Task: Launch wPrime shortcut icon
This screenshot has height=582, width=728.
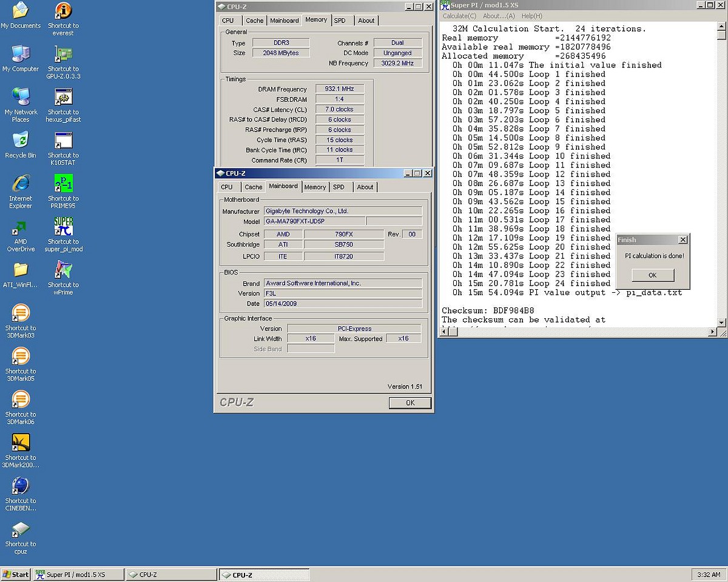Action: [63, 270]
